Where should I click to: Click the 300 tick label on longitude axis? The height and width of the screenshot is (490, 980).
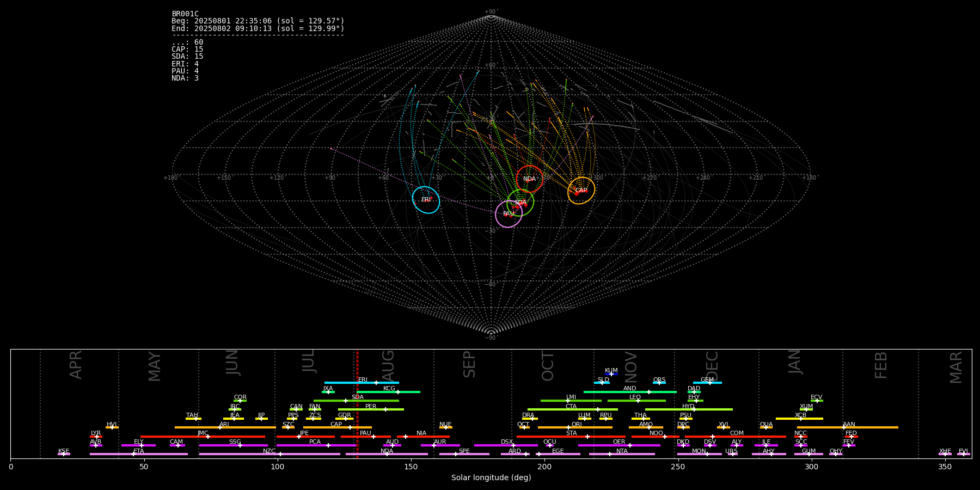point(811,467)
